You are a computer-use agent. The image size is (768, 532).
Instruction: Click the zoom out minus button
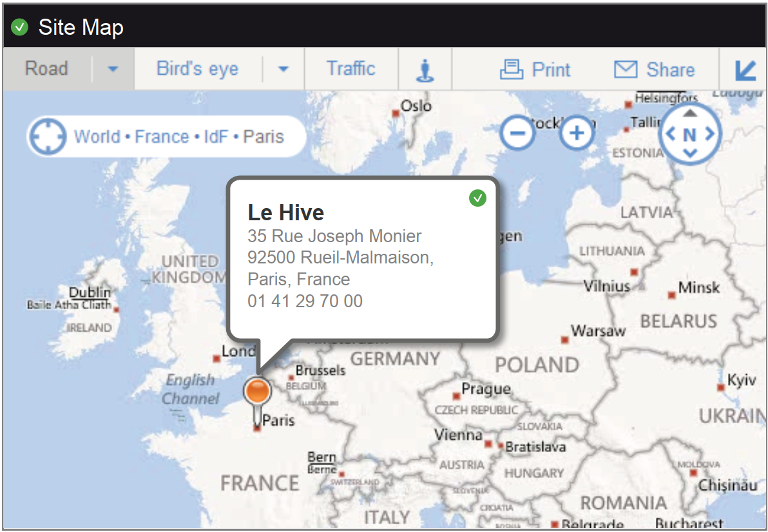tap(517, 133)
